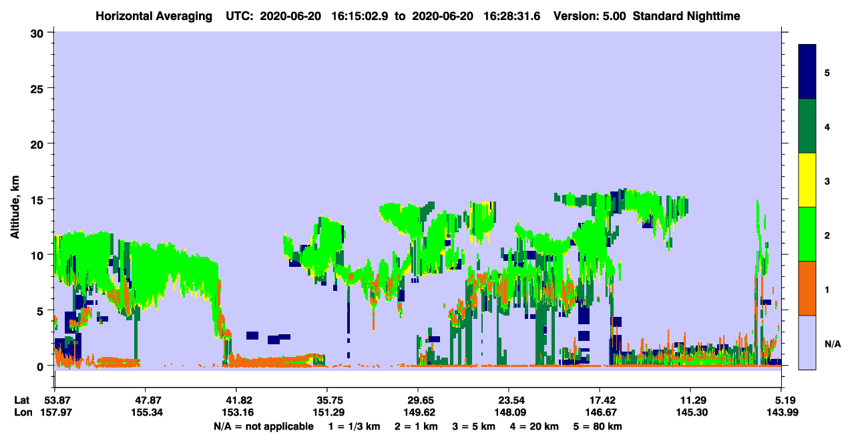Click legend text '2 = 1 km'
The width and height of the screenshot is (868, 445).
[417, 426]
